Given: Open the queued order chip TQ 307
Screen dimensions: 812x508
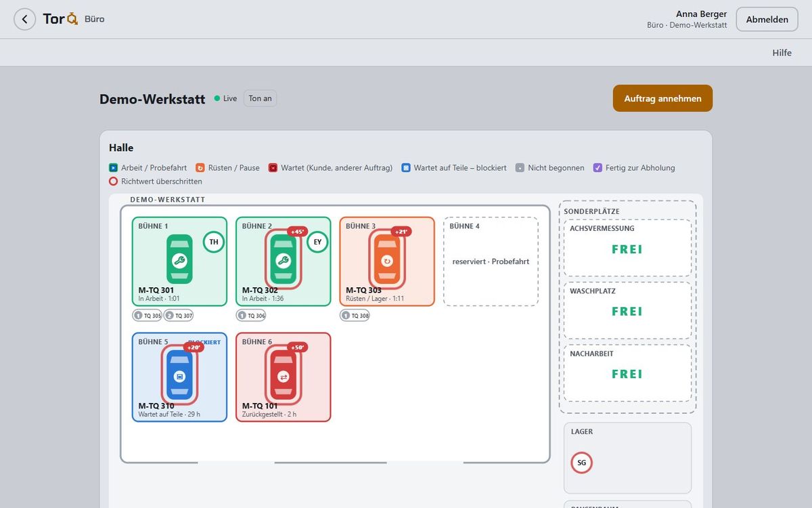Looking at the screenshot, I should (x=179, y=316).
